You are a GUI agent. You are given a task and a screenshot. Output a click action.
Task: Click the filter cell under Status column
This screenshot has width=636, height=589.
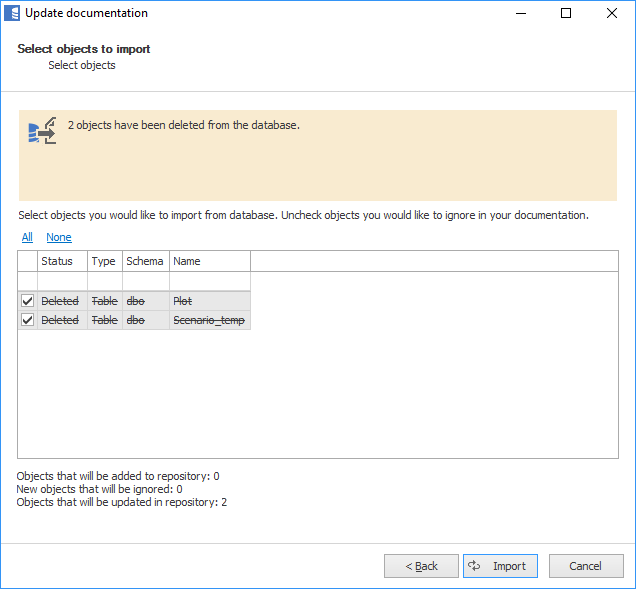62,281
